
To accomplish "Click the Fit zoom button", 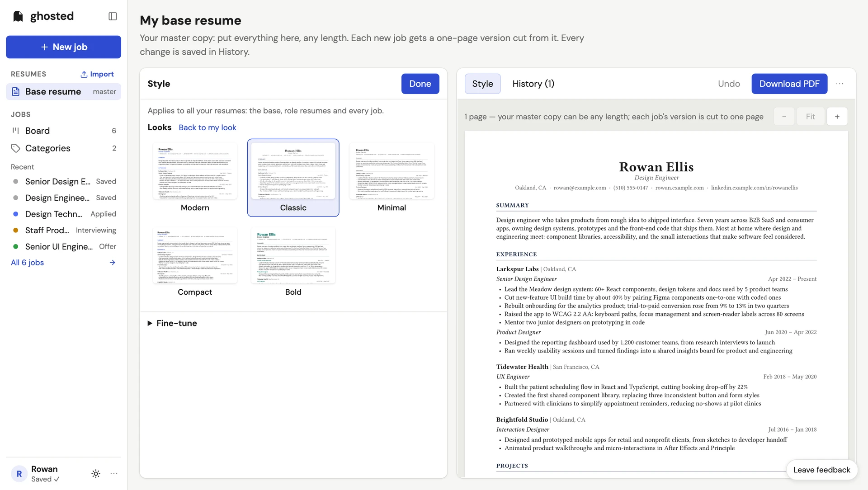I will [811, 117].
